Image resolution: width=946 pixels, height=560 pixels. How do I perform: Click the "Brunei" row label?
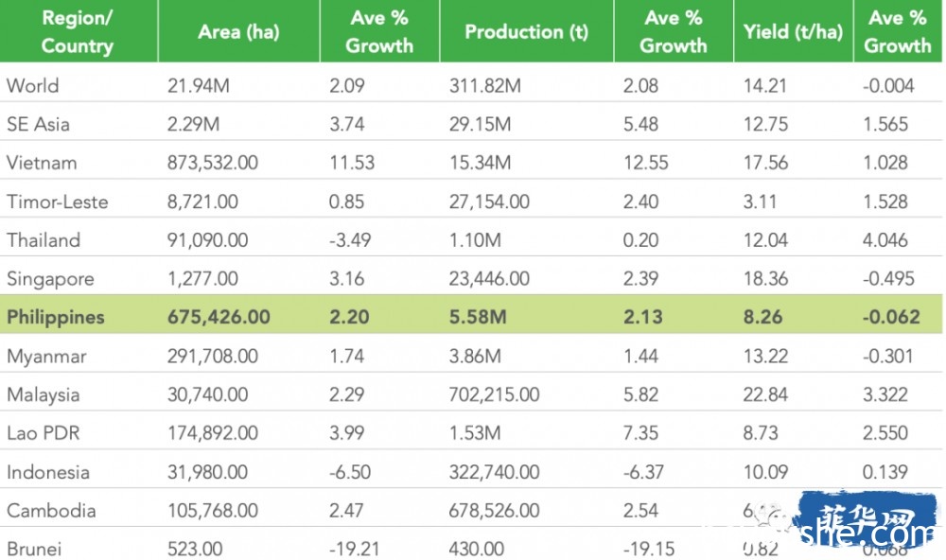[34, 550]
